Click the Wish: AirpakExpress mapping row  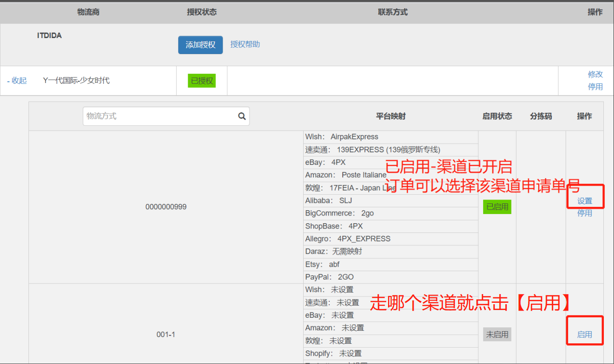tap(391, 137)
